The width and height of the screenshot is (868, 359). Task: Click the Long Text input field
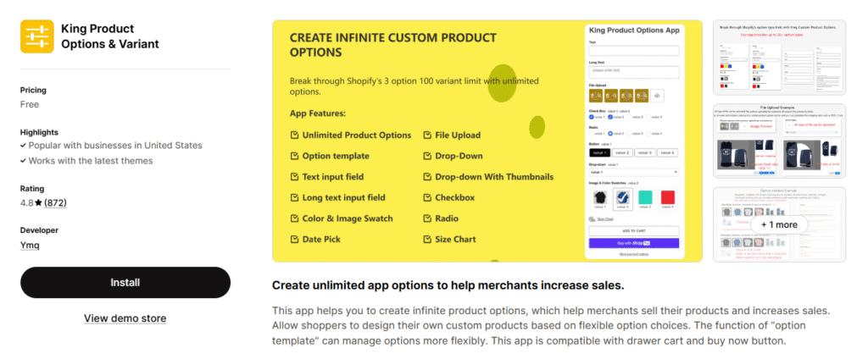(634, 70)
